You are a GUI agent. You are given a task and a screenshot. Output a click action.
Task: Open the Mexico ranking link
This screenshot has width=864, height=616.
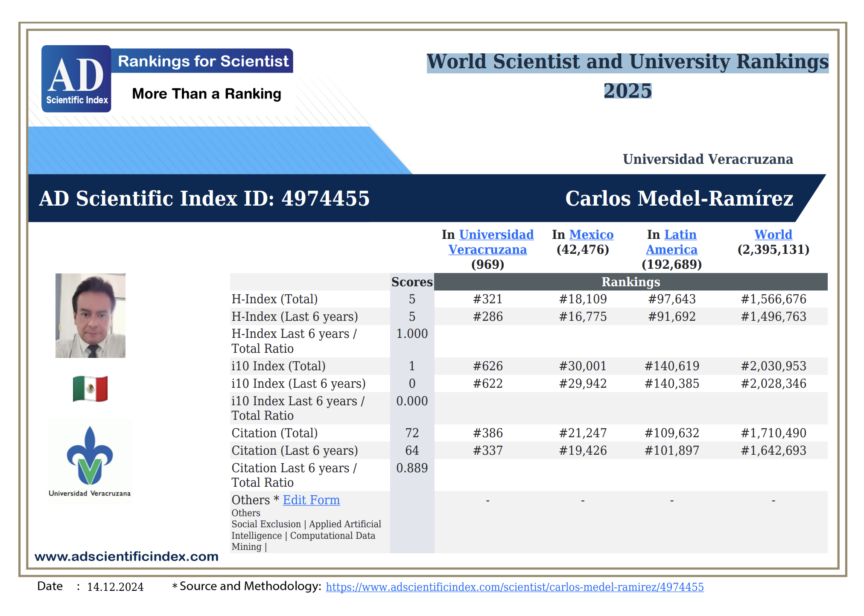(591, 235)
